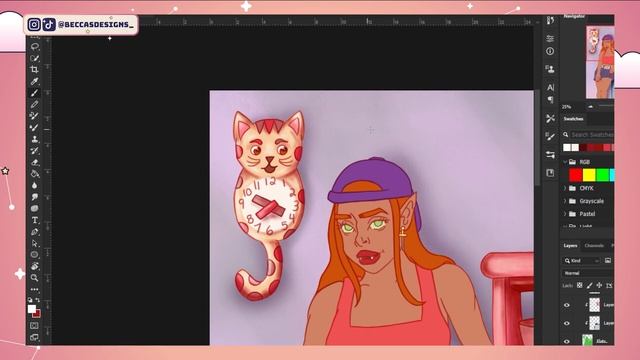Toggle lock position move icon
This screenshot has height=360, width=640.
599,285
